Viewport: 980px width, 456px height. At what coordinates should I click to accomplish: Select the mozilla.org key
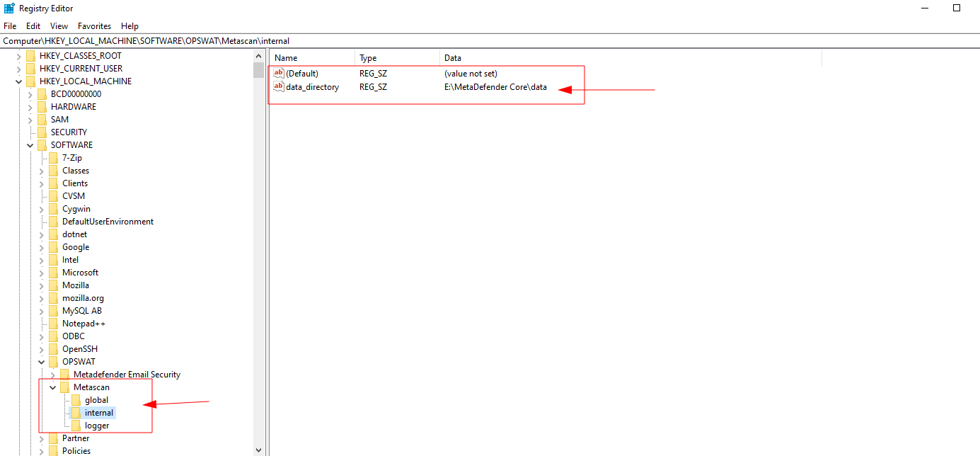[83, 298]
